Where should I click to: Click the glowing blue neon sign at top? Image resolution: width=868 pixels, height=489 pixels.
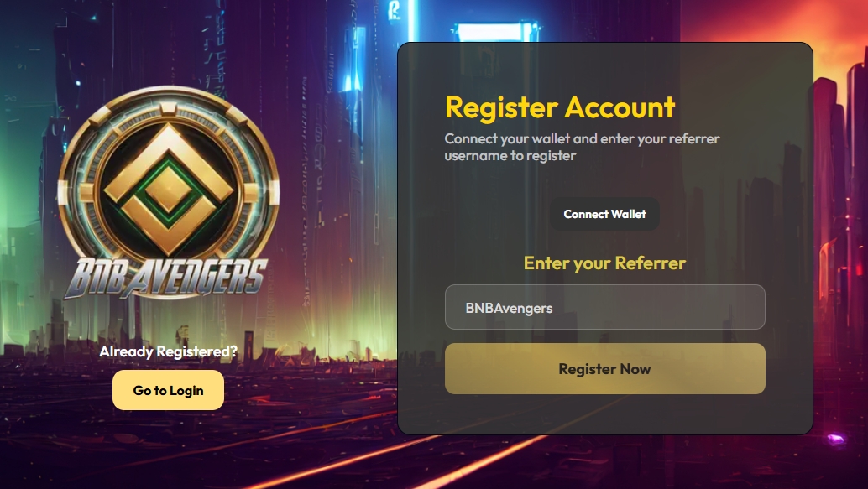click(496, 31)
